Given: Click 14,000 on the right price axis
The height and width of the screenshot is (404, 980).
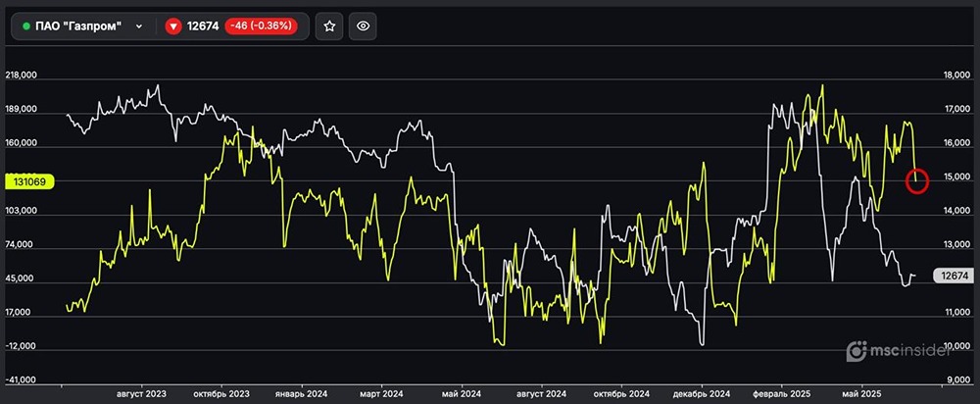Looking at the screenshot, I should pos(956,212).
